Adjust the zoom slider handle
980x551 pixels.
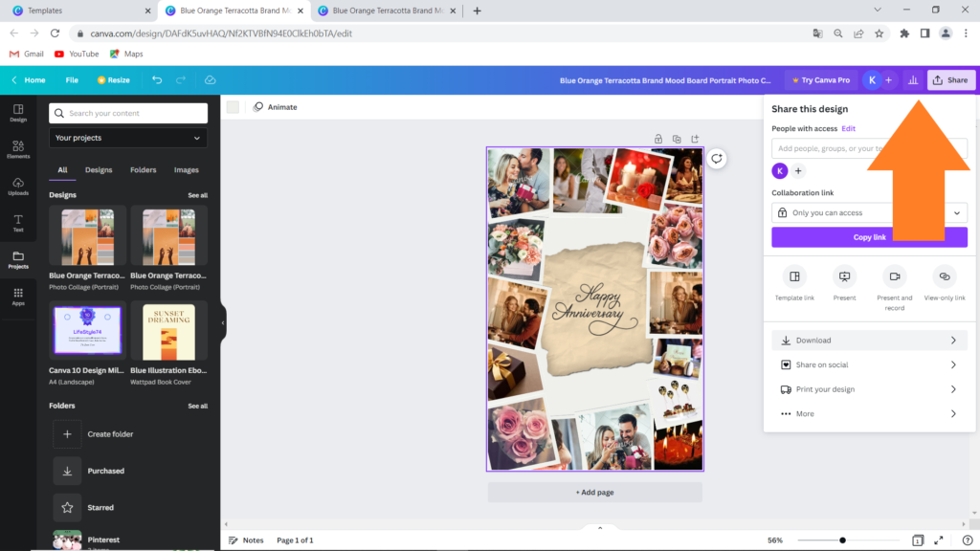coord(842,540)
